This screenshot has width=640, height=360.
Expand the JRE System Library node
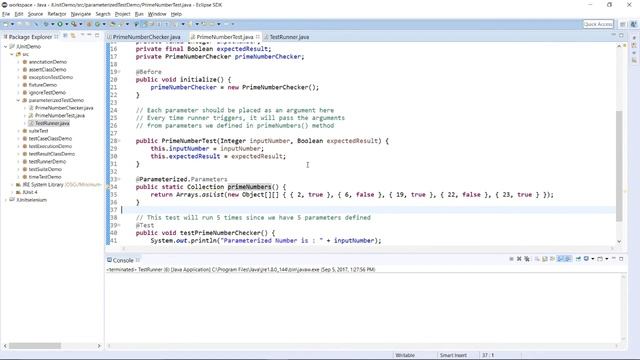pyautogui.click(x=12, y=184)
